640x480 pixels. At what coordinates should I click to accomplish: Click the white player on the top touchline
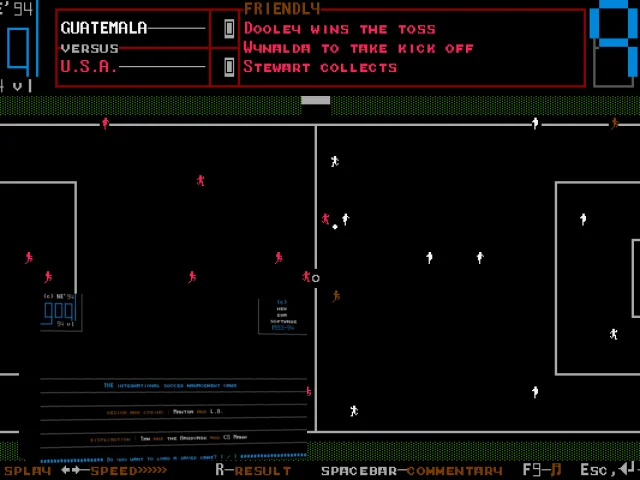[535, 123]
